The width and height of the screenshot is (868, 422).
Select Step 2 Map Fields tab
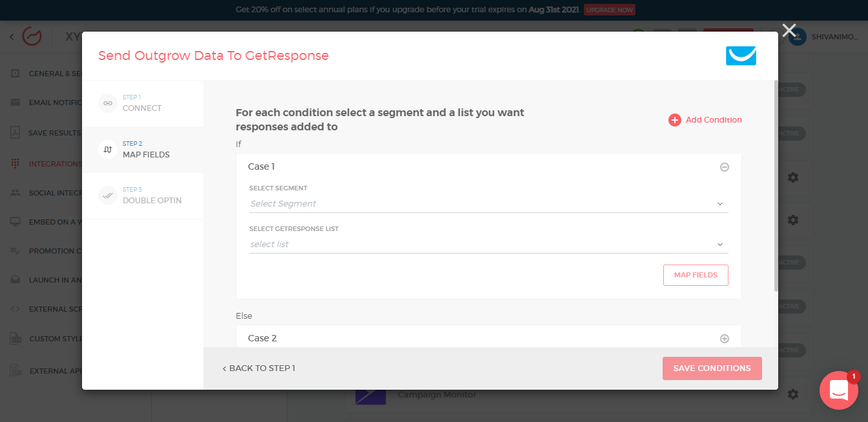coord(143,150)
